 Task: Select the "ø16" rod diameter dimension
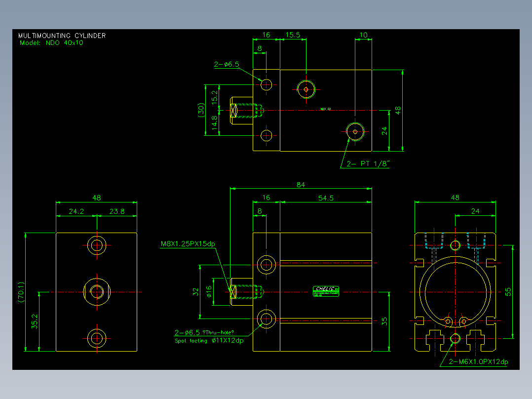(209, 292)
